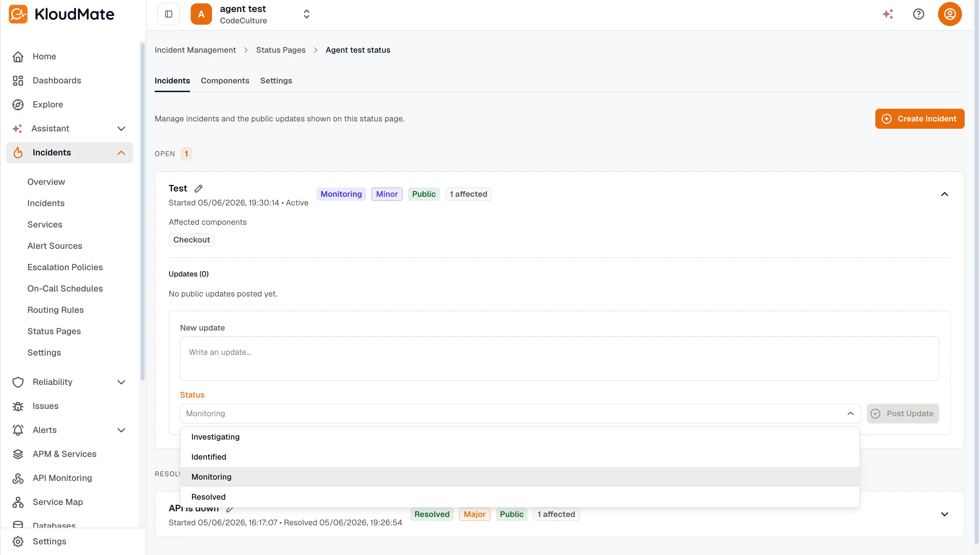Open Overview under Incidents menu

(46, 182)
